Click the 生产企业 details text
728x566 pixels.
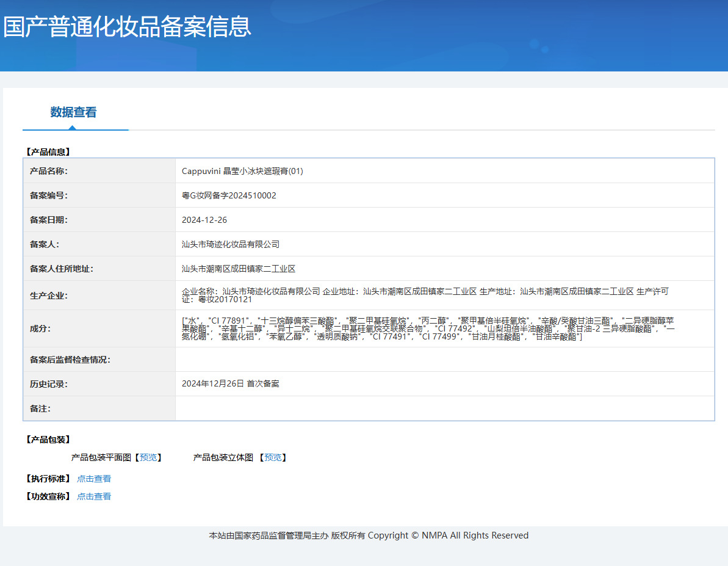point(425,296)
